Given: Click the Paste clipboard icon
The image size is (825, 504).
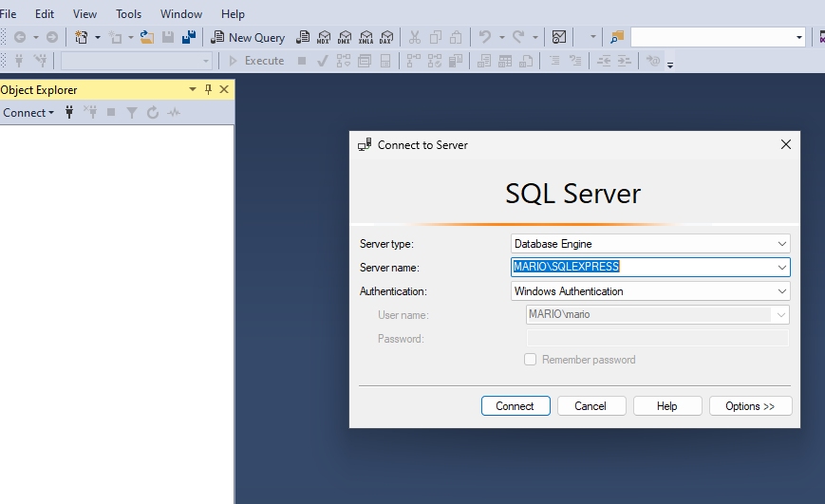Looking at the screenshot, I should (456, 37).
